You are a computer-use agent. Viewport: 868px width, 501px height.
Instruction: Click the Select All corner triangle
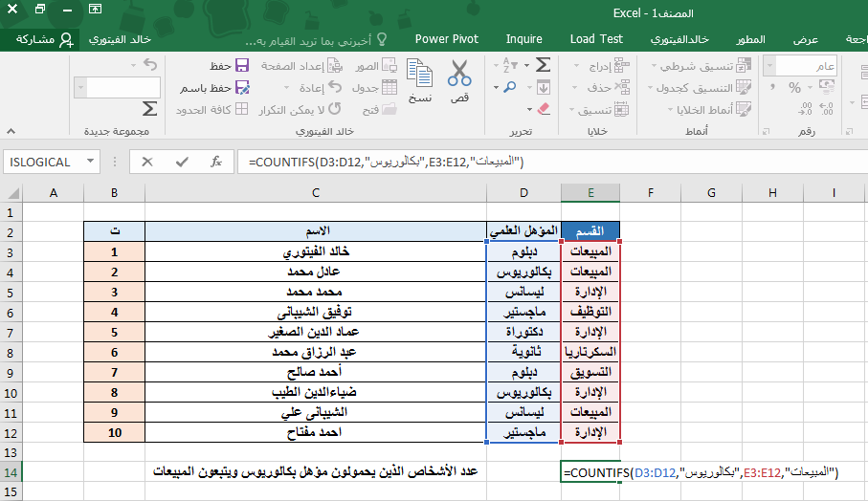pos(11,193)
